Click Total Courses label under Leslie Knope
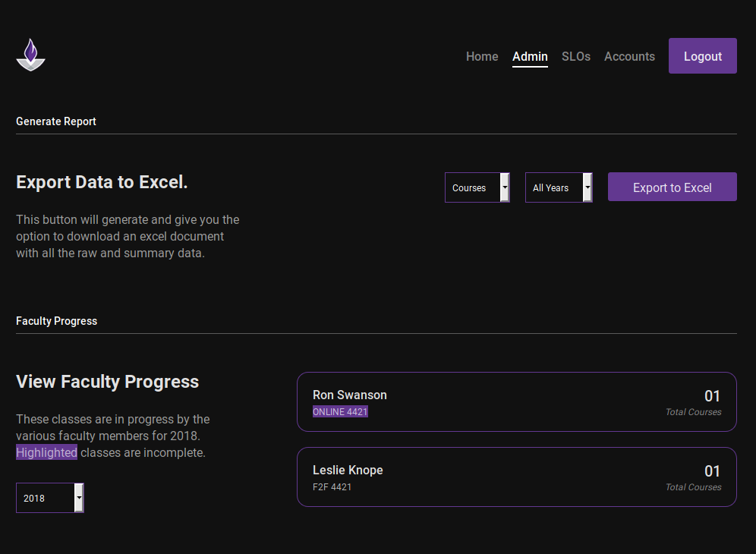Viewport: 756px width, 554px height. [x=693, y=487]
